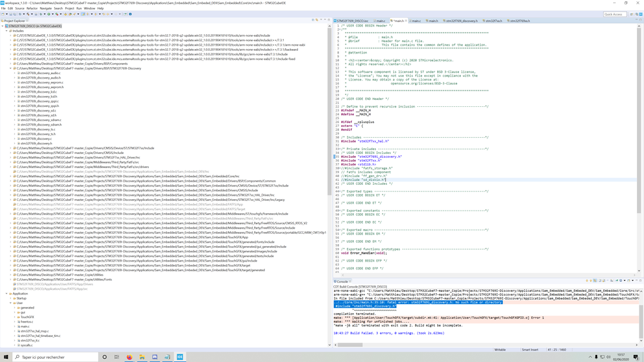Click the Save icon in the main toolbar
This screenshot has width=644, height=362.
10,14
